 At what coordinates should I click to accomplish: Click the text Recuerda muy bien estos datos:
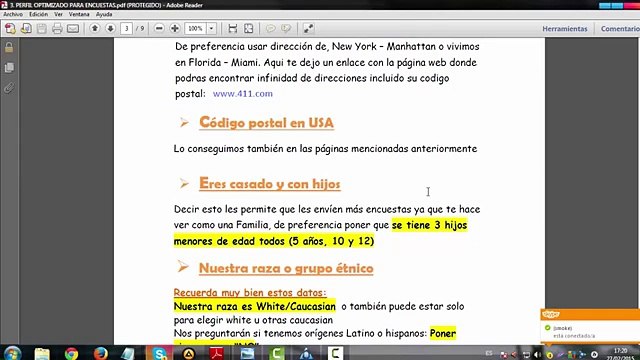click(x=250, y=292)
